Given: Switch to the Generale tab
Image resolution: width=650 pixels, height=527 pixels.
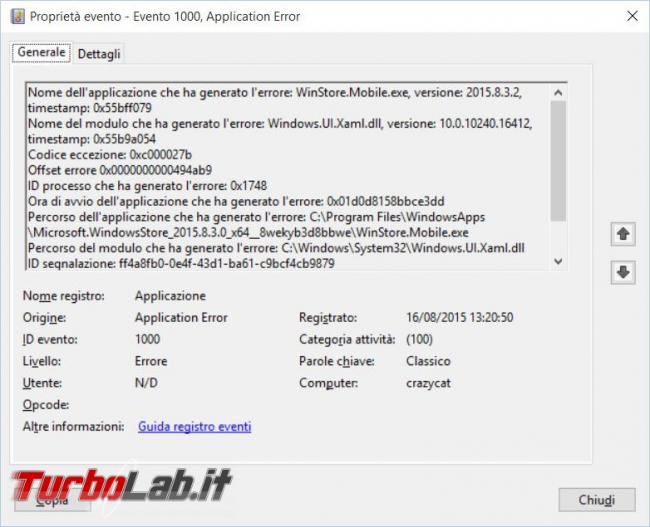Looking at the screenshot, I should [x=41, y=52].
